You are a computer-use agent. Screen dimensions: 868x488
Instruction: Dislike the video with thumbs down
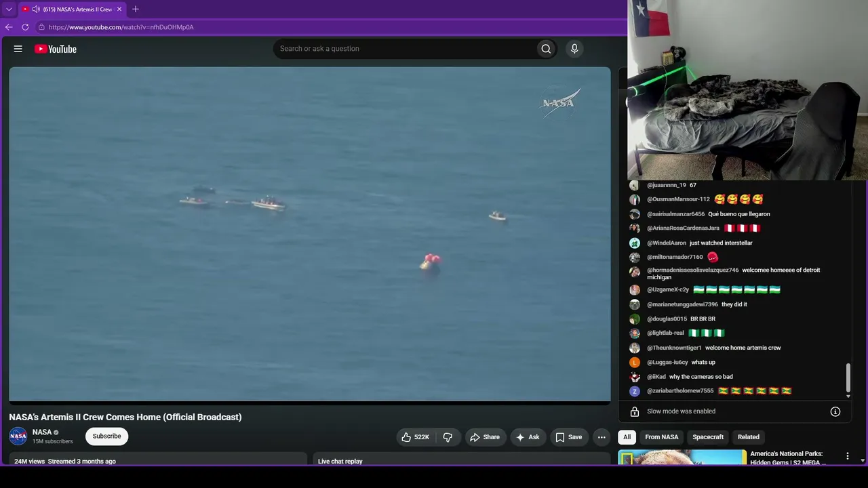[448, 437]
